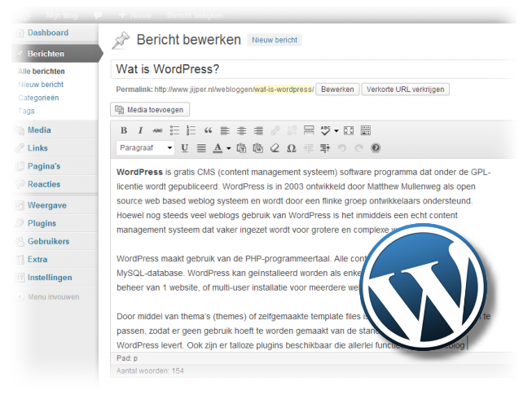
Task: Select text color button
Action: point(218,148)
